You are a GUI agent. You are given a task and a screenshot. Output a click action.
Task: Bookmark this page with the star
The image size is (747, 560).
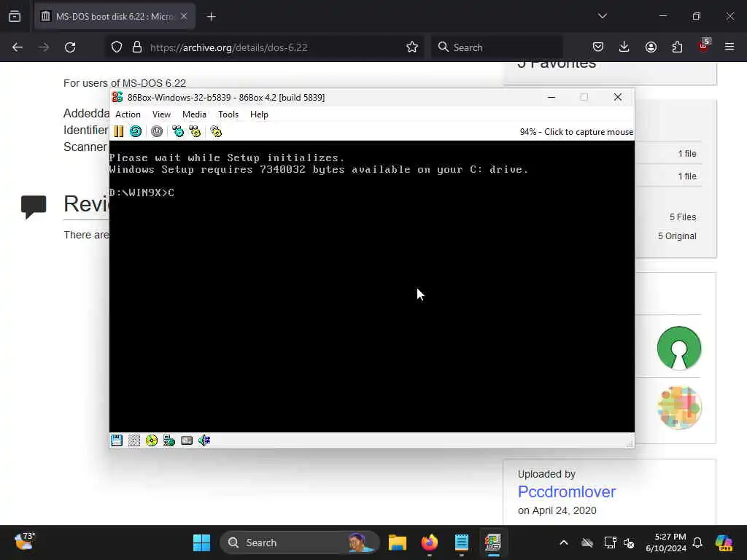pos(412,47)
